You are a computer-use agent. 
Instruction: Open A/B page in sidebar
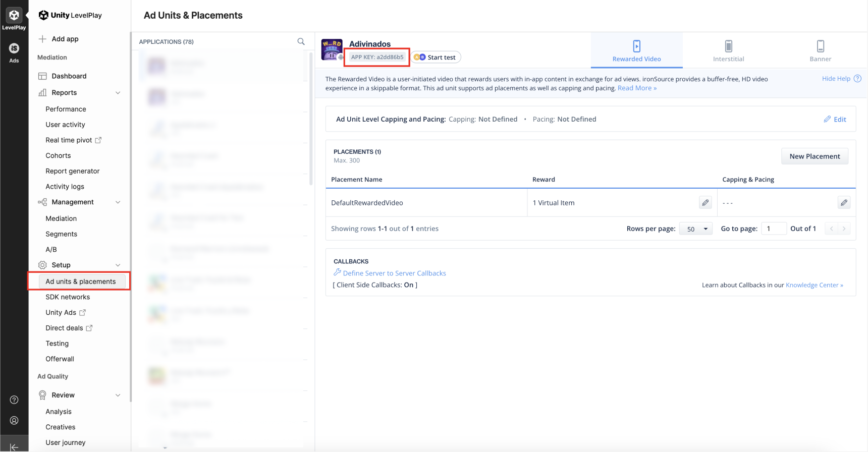click(51, 250)
